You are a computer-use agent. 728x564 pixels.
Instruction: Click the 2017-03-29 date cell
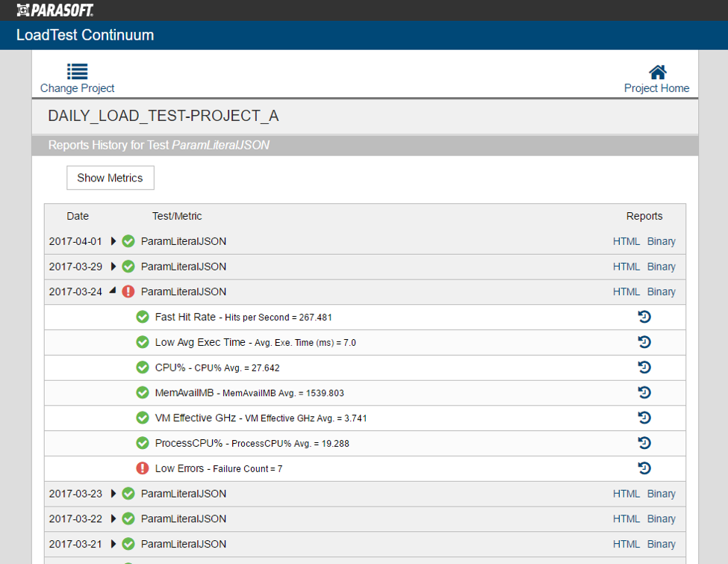(75, 266)
